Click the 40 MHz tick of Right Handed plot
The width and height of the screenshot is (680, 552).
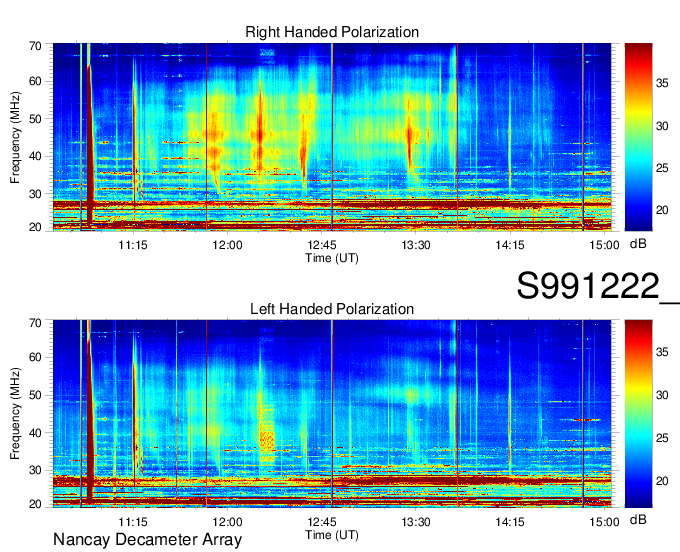(35, 156)
